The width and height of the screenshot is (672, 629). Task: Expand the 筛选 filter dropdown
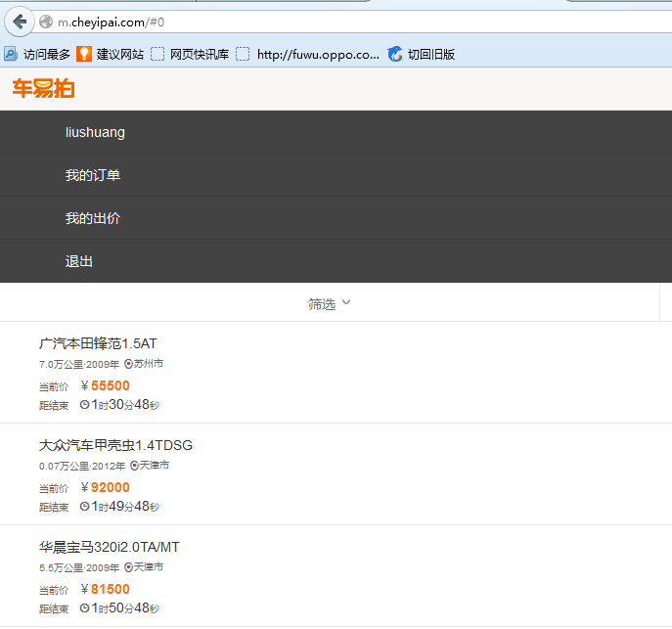[329, 304]
